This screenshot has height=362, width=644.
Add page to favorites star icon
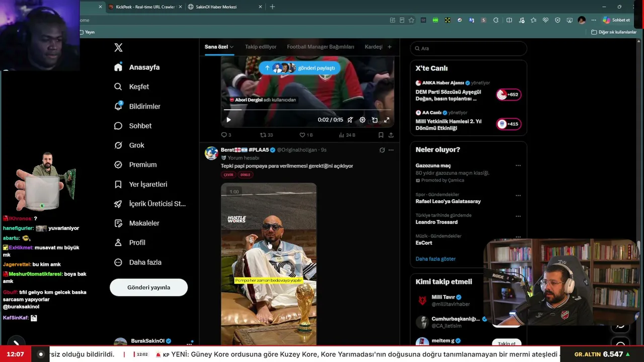coord(412,20)
